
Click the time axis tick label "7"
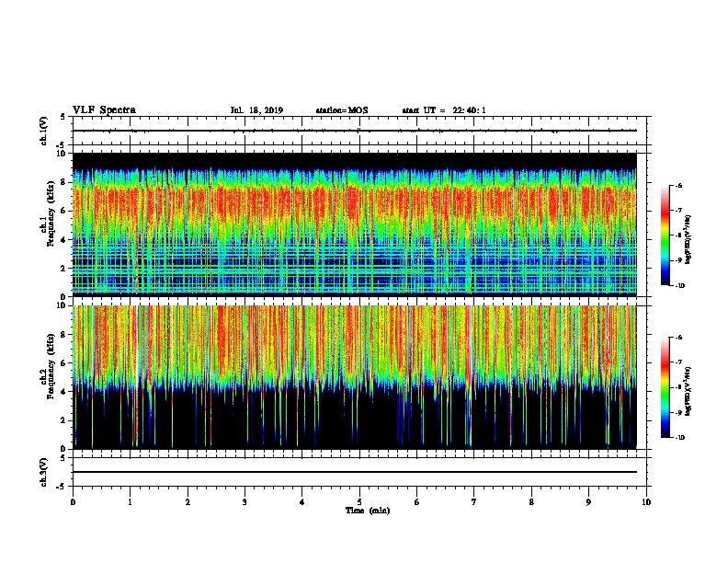(474, 502)
